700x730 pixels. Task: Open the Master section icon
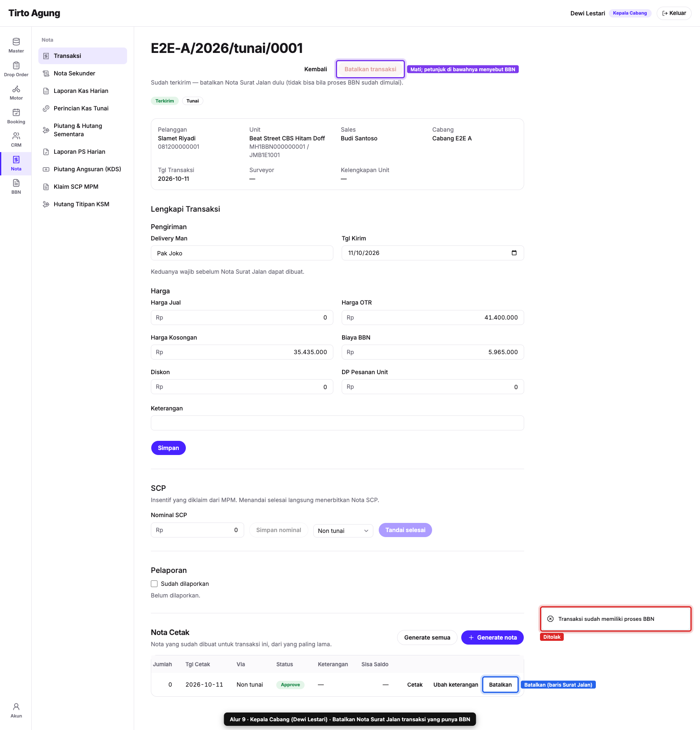(16, 42)
